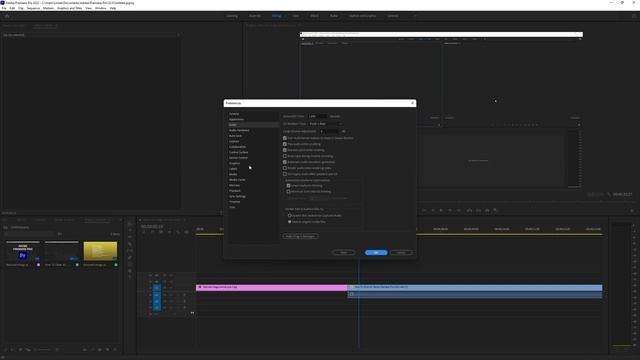Select the Type tool

[130, 277]
